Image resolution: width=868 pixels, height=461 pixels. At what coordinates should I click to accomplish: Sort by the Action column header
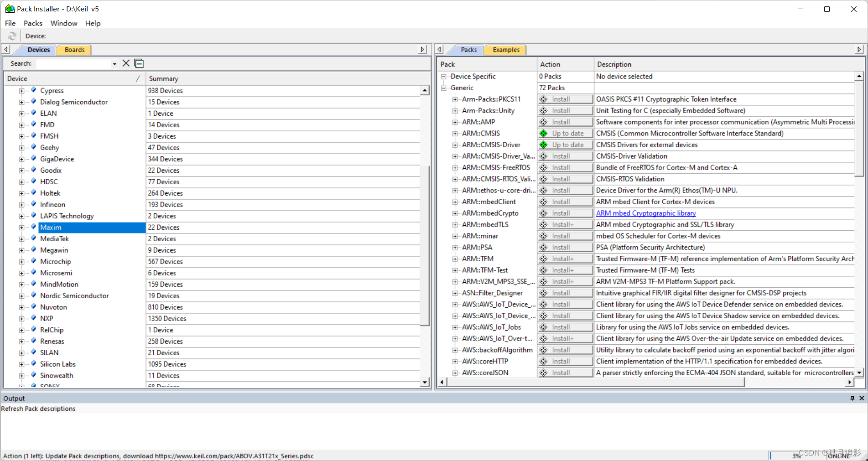tap(565, 64)
